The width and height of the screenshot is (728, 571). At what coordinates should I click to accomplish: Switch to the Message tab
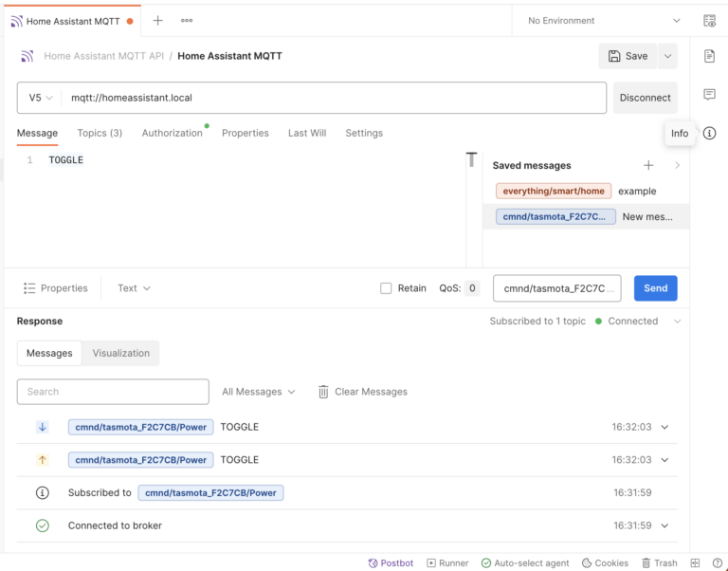click(x=37, y=134)
